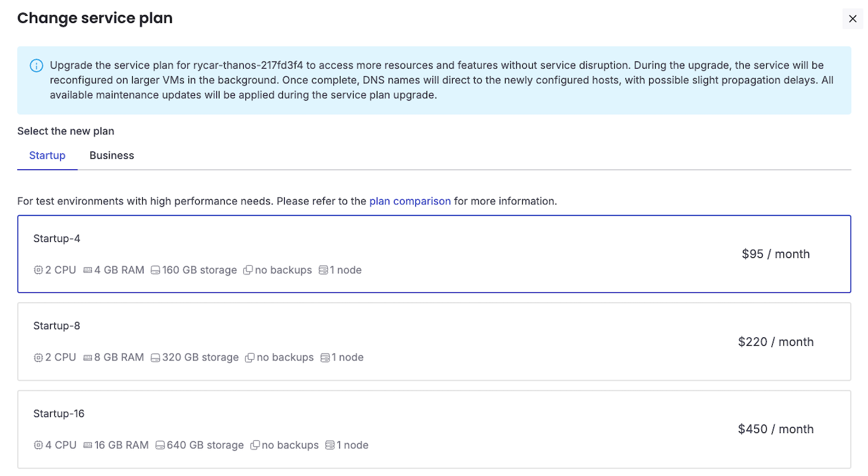
Task: Click the backups icon in Startup-4
Action: click(248, 270)
